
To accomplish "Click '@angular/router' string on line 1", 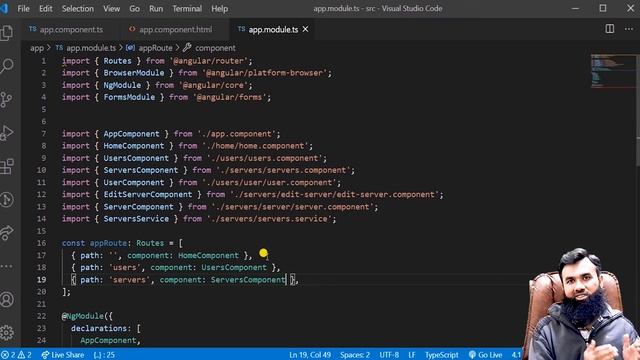I will 209,61.
